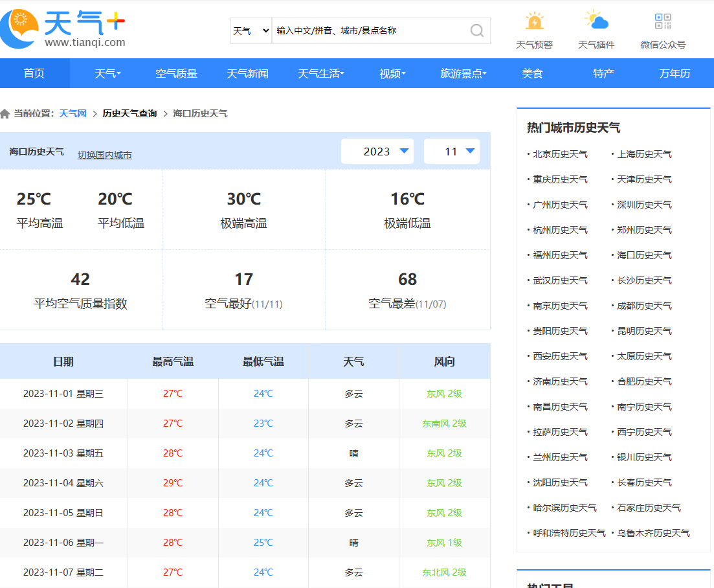Open 深圳历史天气 link
Screen dimensions: 714x588
click(644, 205)
